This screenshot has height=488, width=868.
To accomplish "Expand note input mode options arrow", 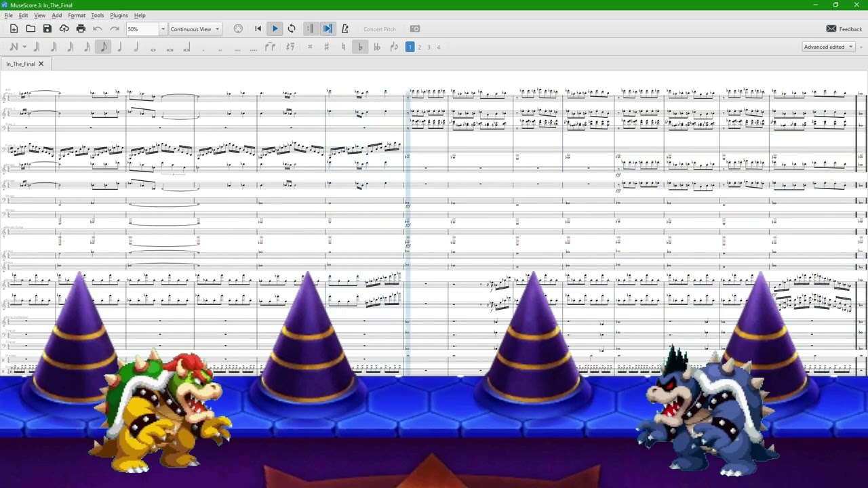I will (24, 47).
